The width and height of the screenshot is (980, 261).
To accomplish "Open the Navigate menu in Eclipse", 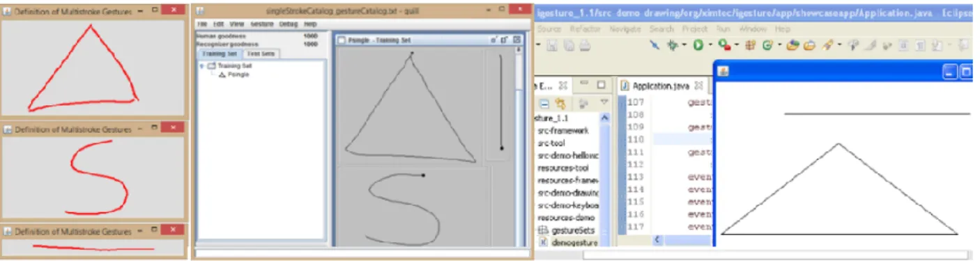I will [625, 29].
